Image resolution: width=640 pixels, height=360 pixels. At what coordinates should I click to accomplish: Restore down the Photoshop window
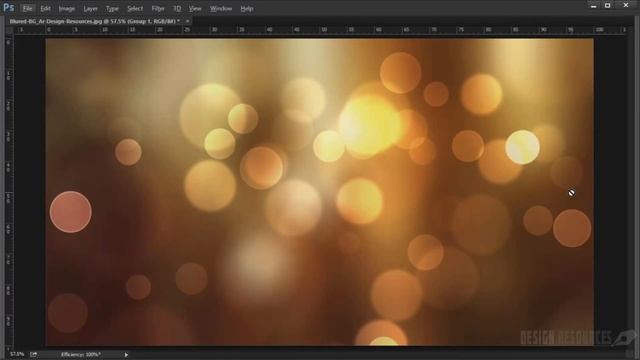(607, 6)
